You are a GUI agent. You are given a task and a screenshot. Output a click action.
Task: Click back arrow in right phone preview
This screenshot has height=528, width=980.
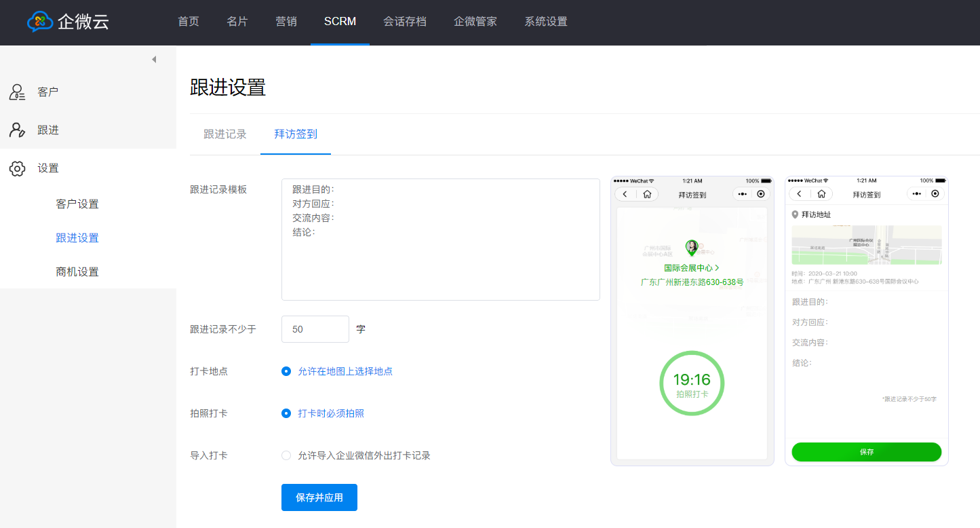pos(799,194)
